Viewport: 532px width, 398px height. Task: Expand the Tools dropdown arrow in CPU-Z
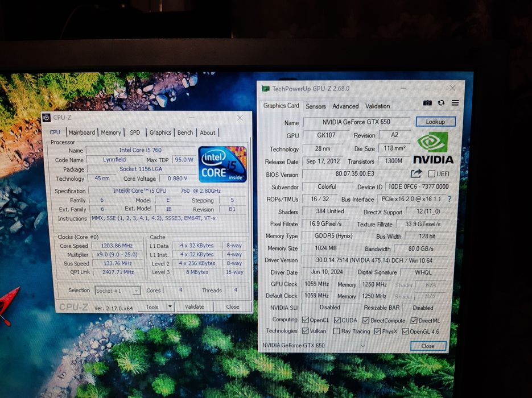click(170, 306)
